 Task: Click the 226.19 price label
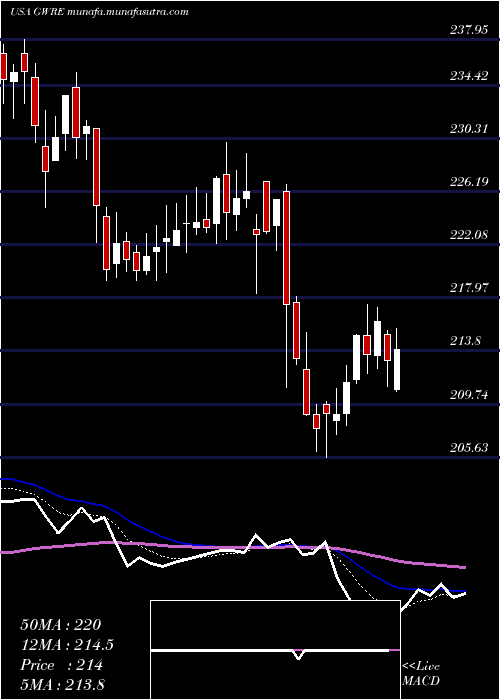tap(470, 182)
